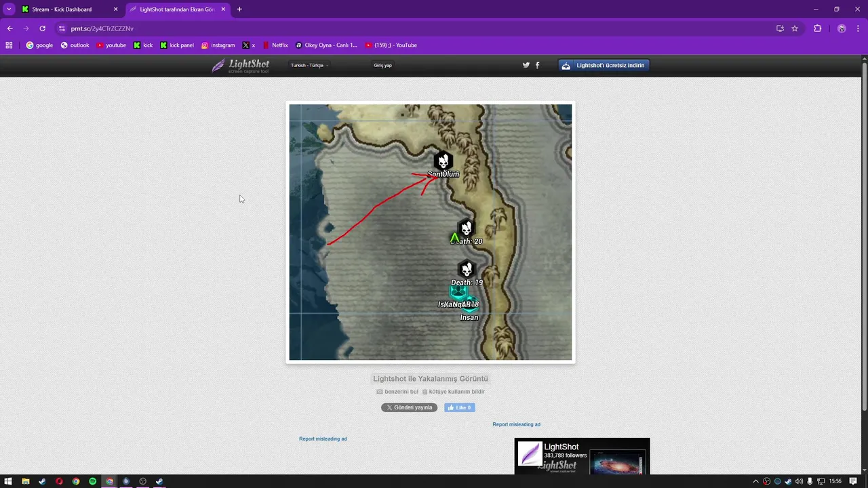Click the network tray icon
The height and width of the screenshot is (488, 868).
821,481
